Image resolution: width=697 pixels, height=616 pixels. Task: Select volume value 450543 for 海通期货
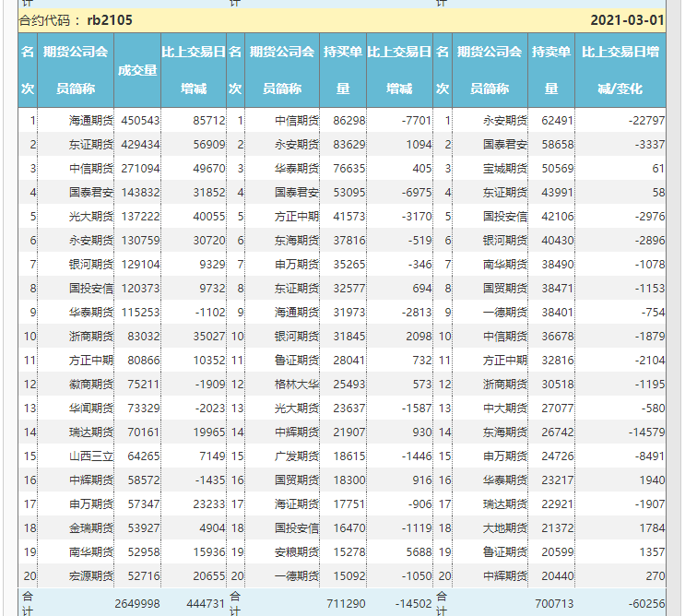140,121
